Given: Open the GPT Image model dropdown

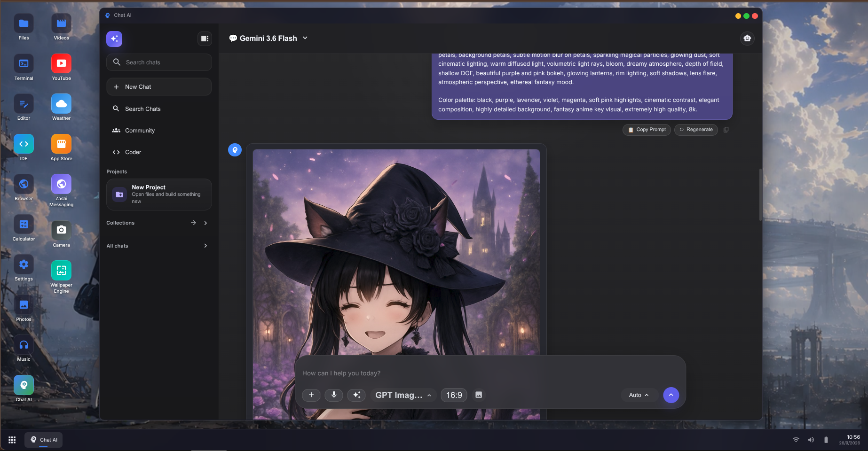Looking at the screenshot, I should [x=403, y=395].
